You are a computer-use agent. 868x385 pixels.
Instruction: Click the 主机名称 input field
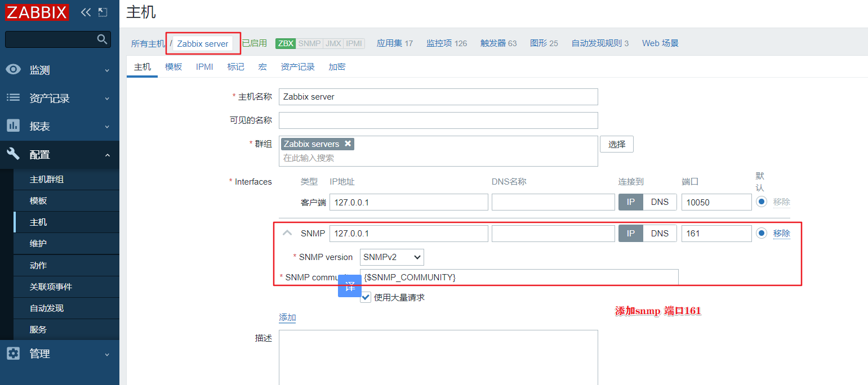[x=438, y=97]
